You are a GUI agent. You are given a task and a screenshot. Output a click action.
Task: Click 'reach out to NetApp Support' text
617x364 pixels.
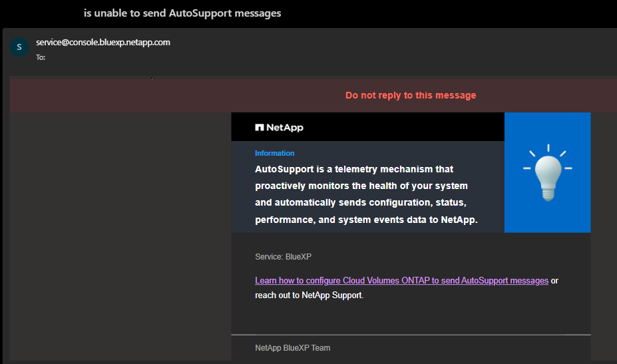tap(309, 295)
